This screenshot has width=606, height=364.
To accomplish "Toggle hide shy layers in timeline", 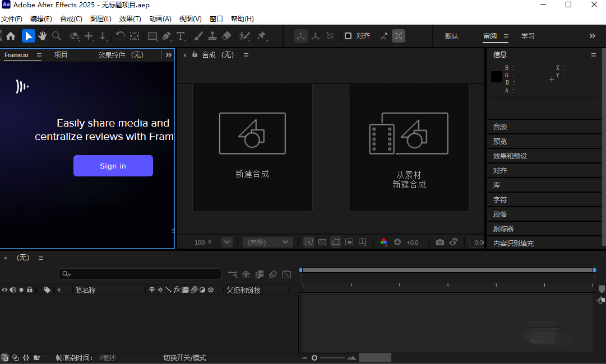I will click(x=246, y=274).
